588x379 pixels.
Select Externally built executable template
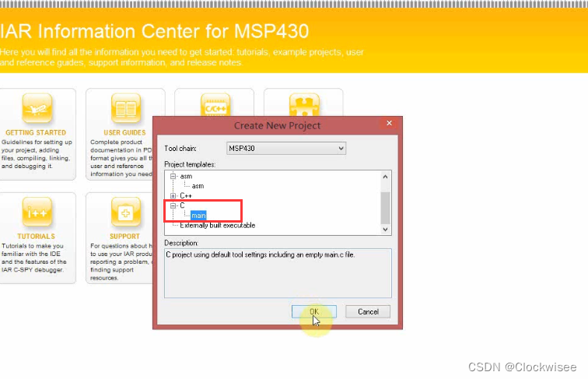click(x=218, y=225)
